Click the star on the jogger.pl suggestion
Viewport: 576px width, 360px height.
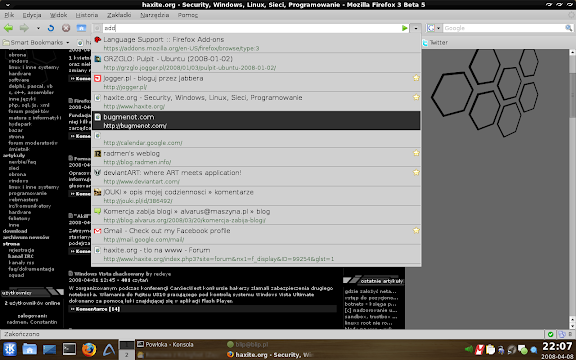pos(416,78)
